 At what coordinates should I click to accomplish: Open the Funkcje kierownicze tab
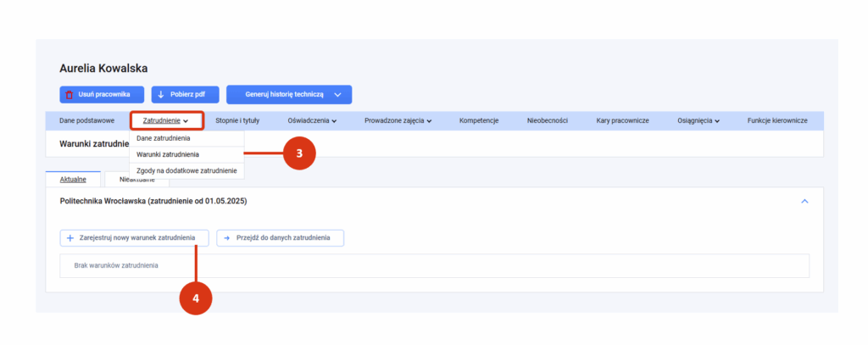[x=776, y=120]
